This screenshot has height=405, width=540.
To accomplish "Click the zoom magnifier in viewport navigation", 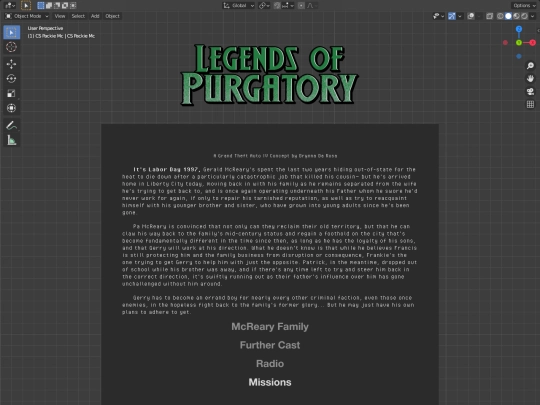I will (530, 65).
